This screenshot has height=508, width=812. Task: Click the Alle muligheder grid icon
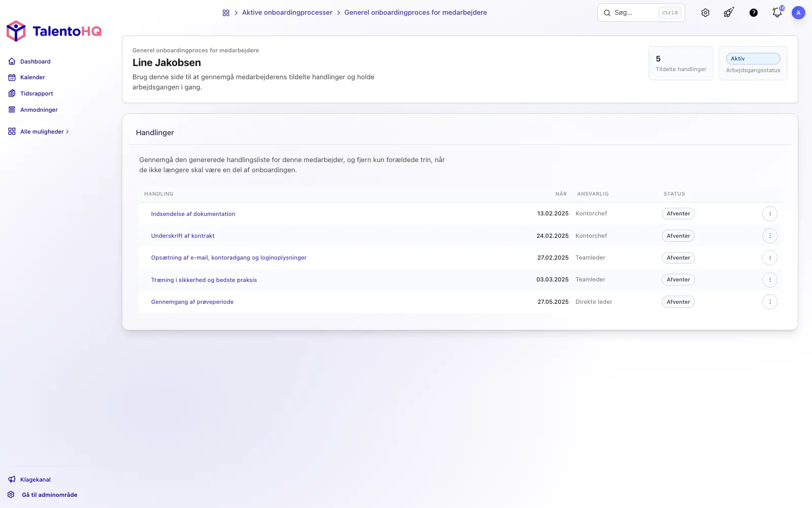(12, 132)
